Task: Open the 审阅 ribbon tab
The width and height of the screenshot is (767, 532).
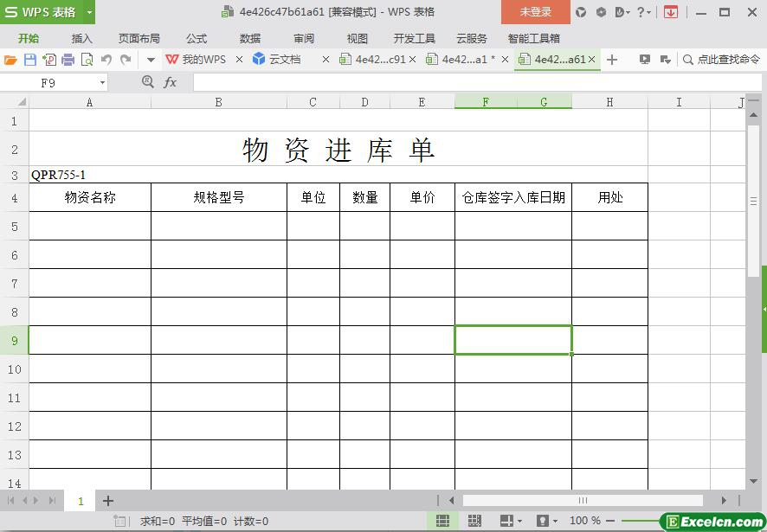Action: pos(304,38)
